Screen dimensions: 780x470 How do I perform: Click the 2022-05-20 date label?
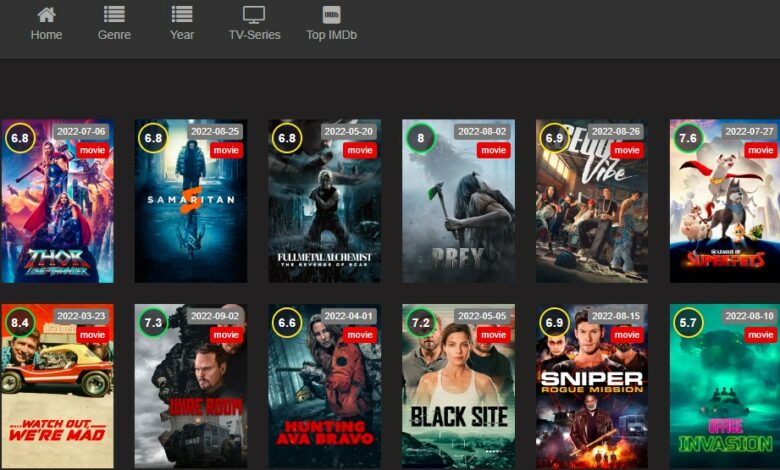349,131
